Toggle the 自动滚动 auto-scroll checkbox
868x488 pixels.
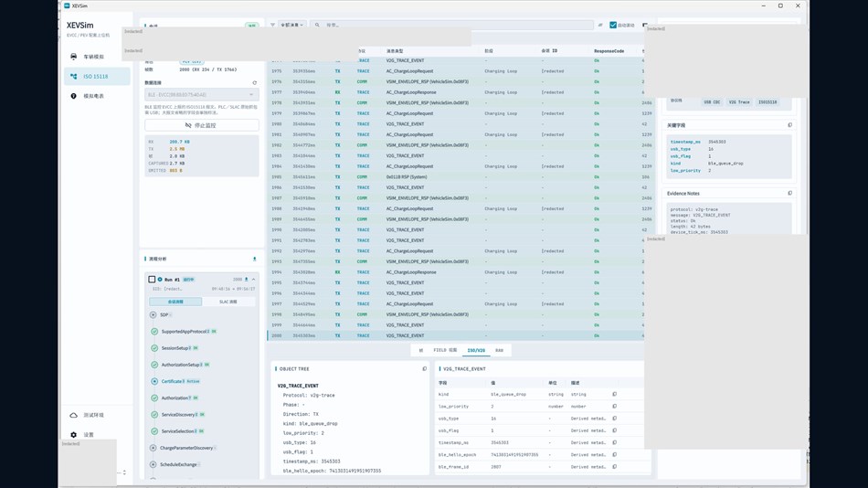(613, 25)
